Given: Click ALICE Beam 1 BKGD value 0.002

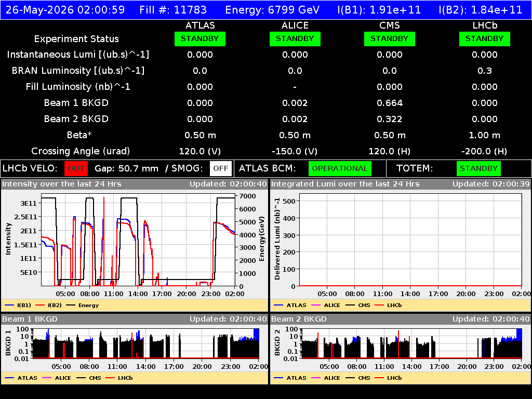Looking at the screenshot, I should coord(295,103).
